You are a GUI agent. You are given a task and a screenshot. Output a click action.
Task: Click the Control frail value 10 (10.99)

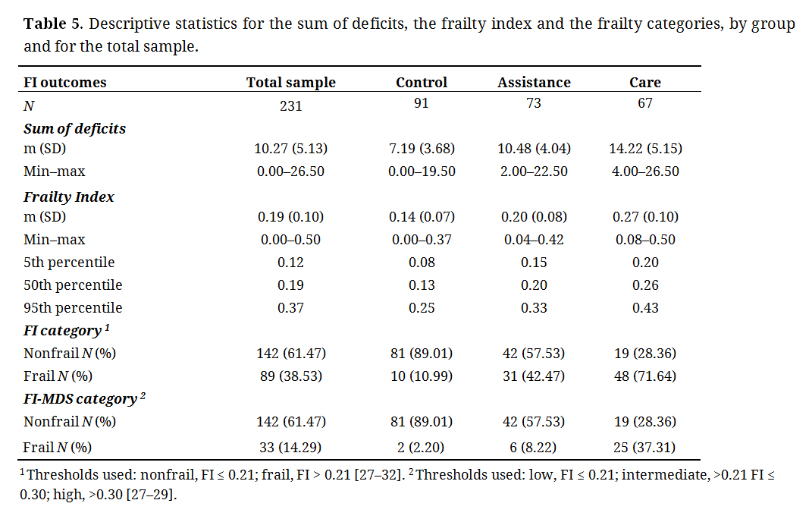coord(422,376)
